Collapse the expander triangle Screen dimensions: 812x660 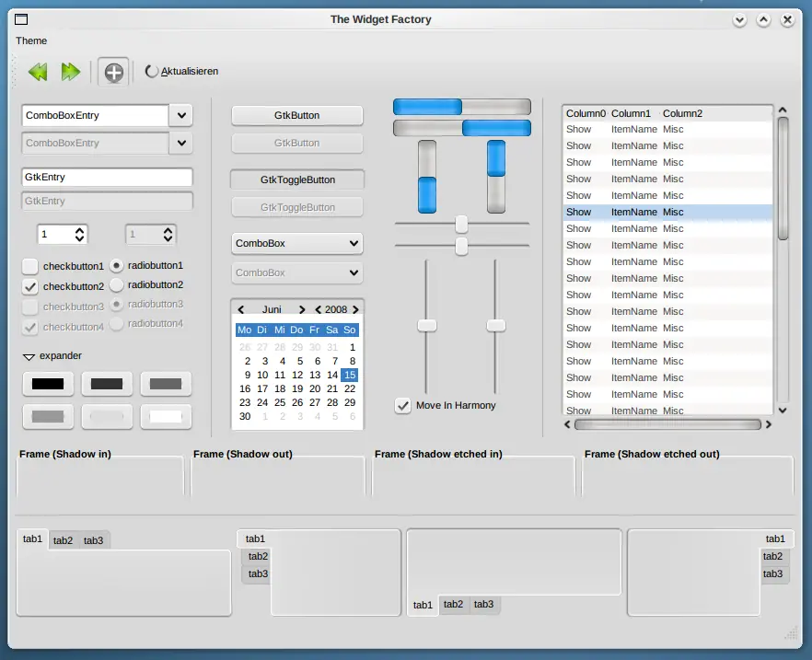tap(29, 356)
